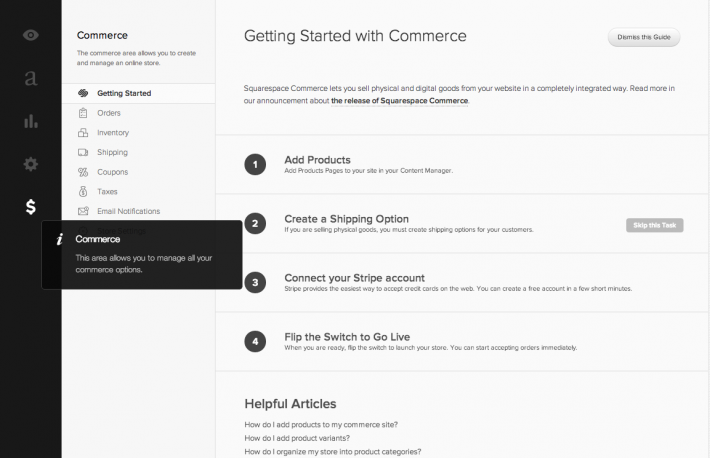Viewport: 710px width, 458px height.
Task: Select the dollar sign Commerce icon
Action: tap(31, 207)
